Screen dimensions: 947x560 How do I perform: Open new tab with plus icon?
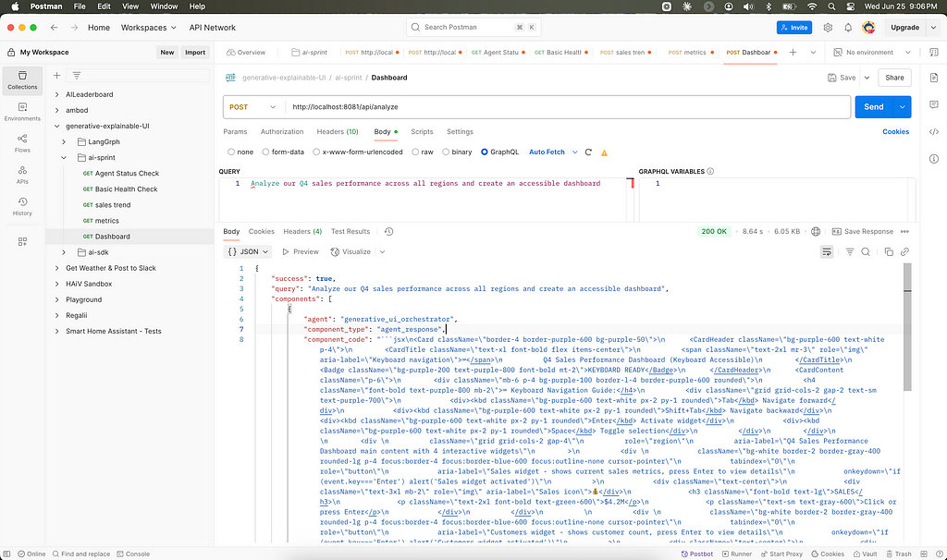pos(793,53)
